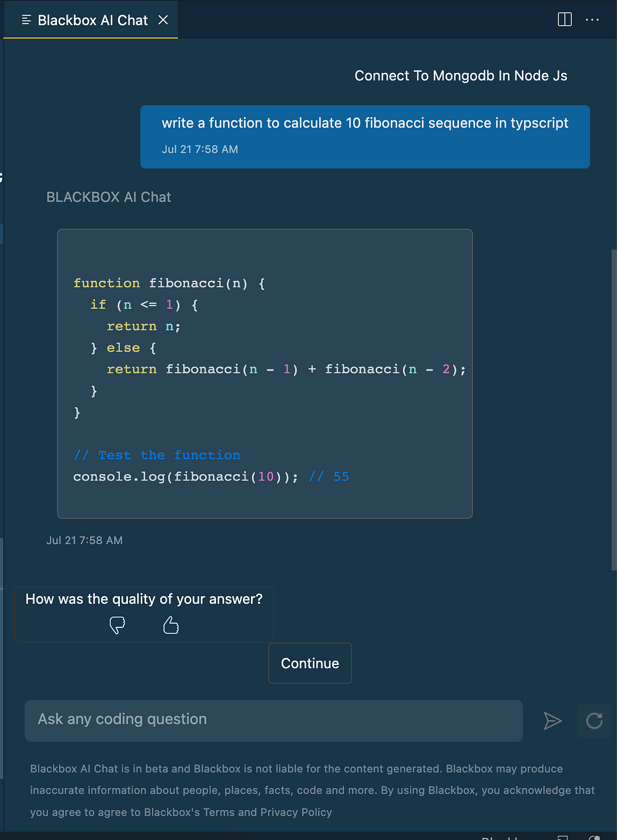The height and width of the screenshot is (840, 617).
Task: Open the more actions ellipsis menu
Action: pos(592,19)
